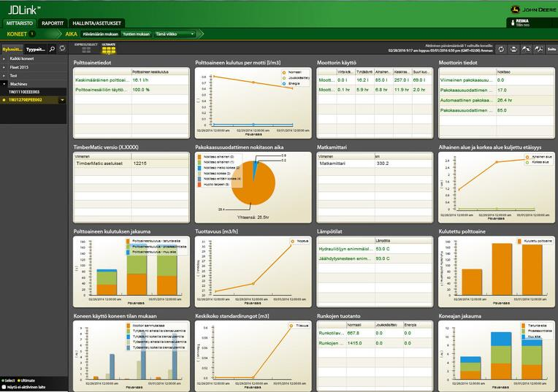Click the Ultimate legend indicator at sidebar bottom
The width and height of the screenshot is (558, 392).
coord(26,380)
